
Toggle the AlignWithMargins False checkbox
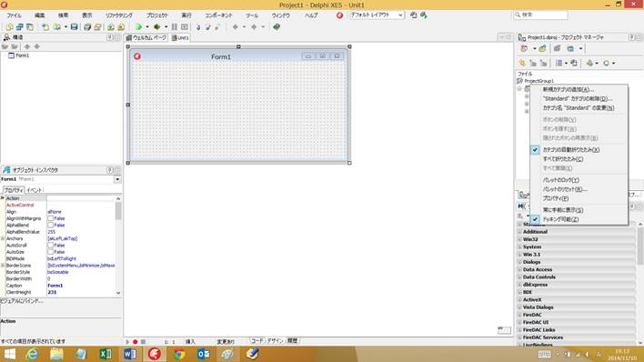pos(50,218)
